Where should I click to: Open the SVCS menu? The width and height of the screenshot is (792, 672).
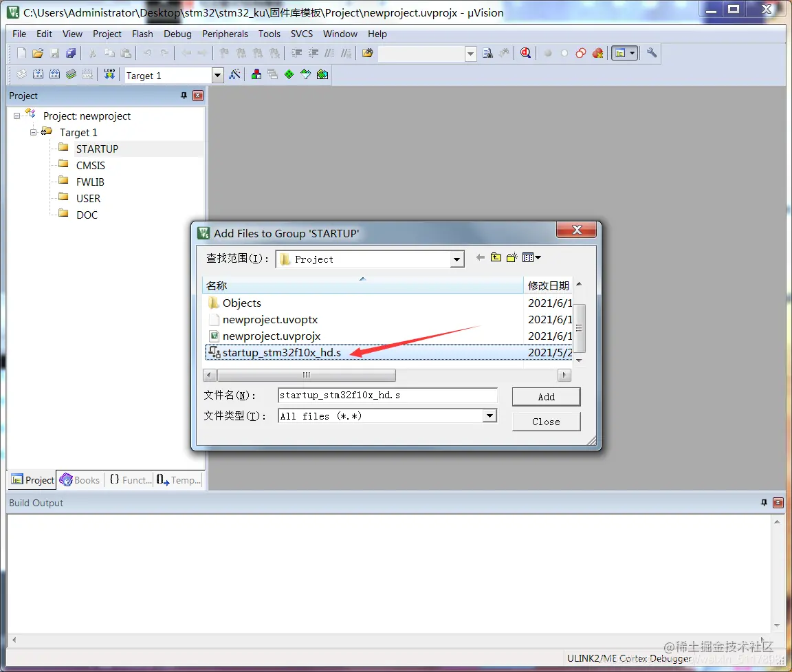[302, 34]
